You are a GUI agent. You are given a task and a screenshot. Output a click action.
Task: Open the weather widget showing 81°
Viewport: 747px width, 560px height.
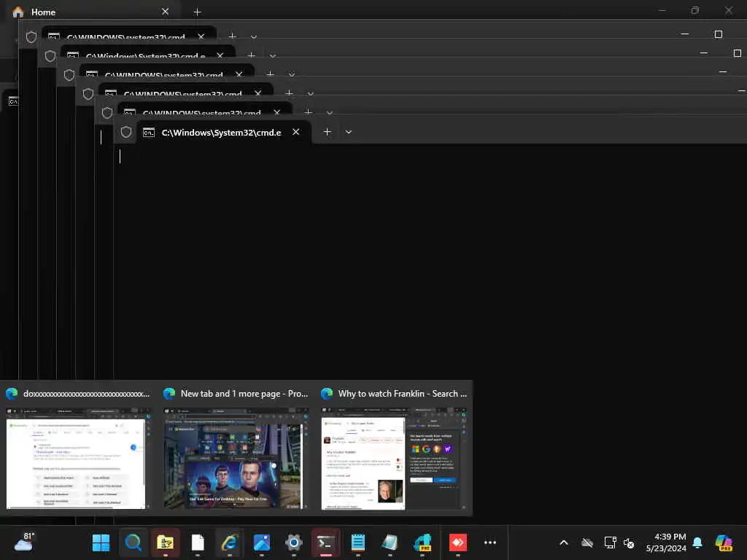(23, 542)
